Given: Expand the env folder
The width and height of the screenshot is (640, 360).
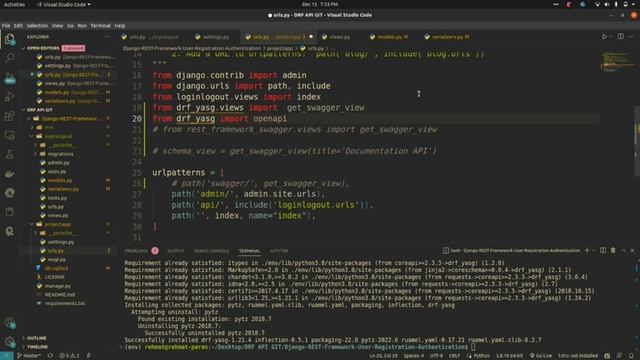Looking at the screenshot, I should (x=48, y=127).
